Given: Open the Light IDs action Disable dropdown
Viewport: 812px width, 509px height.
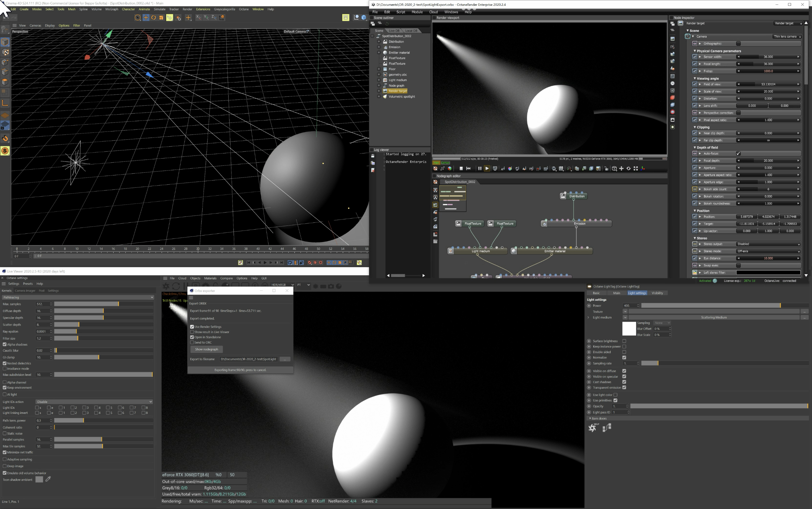Looking at the screenshot, I should 94,402.
